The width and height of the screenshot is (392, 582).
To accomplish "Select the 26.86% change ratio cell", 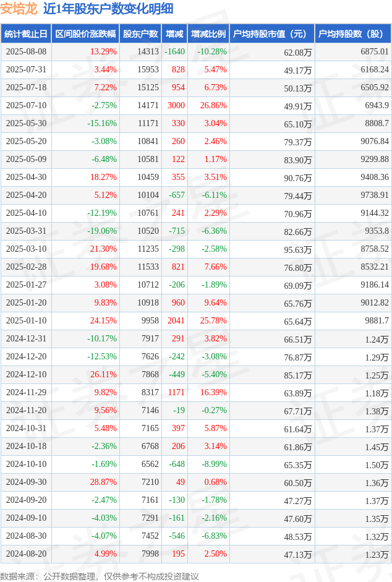I will (x=213, y=105).
